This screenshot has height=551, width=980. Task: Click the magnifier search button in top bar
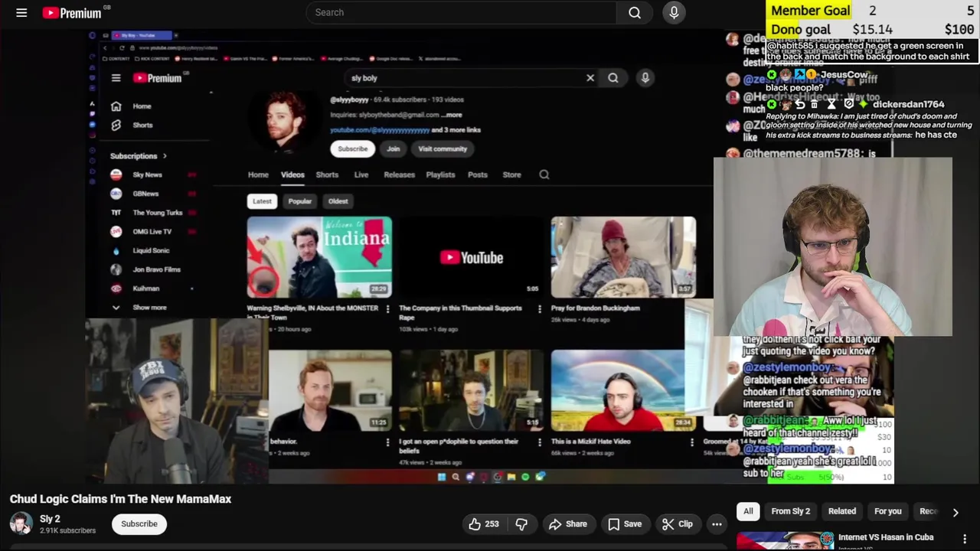pyautogui.click(x=635, y=12)
